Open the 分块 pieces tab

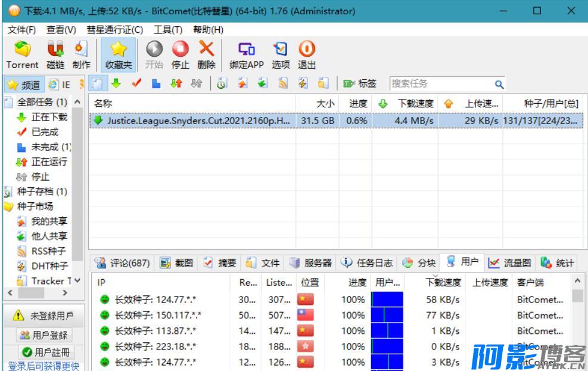(x=419, y=262)
